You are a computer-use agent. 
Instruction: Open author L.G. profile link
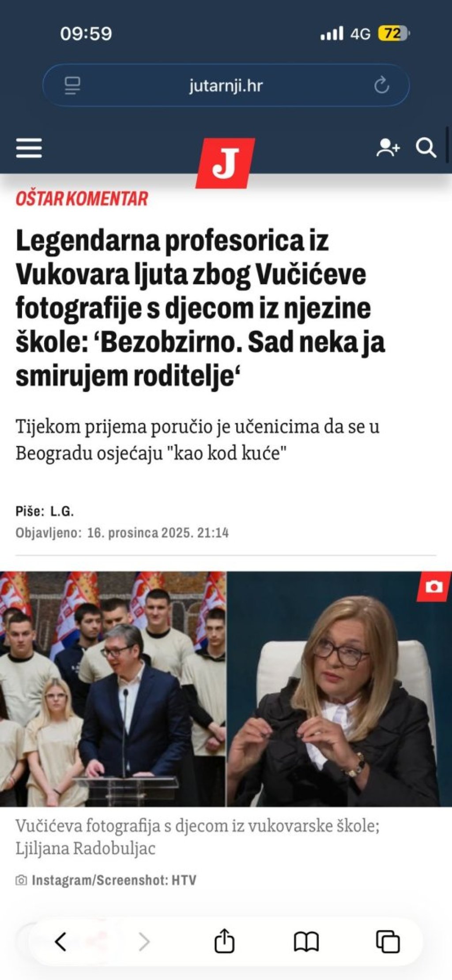tap(62, 512)
